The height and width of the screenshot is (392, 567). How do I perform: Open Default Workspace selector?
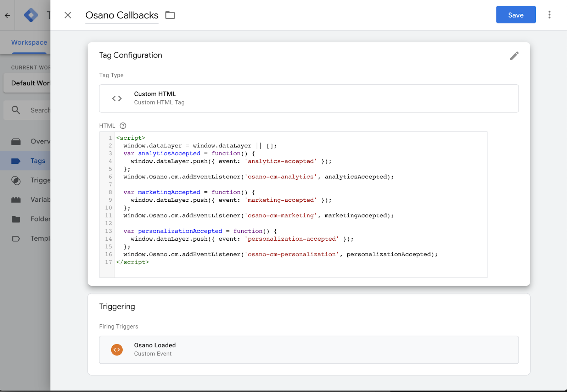tap(27, 83)
